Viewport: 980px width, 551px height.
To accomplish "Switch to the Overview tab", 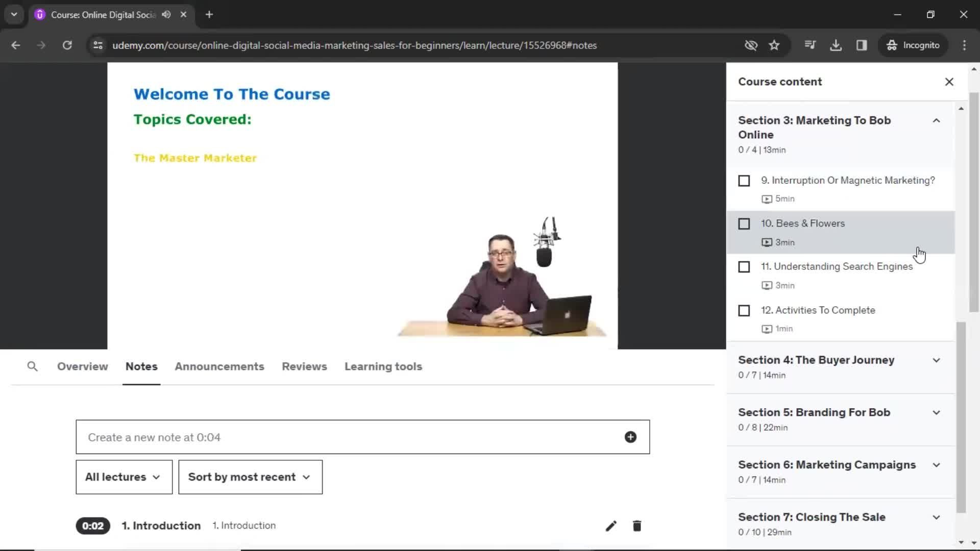I will pyautogui.click(x=82, y=366).
